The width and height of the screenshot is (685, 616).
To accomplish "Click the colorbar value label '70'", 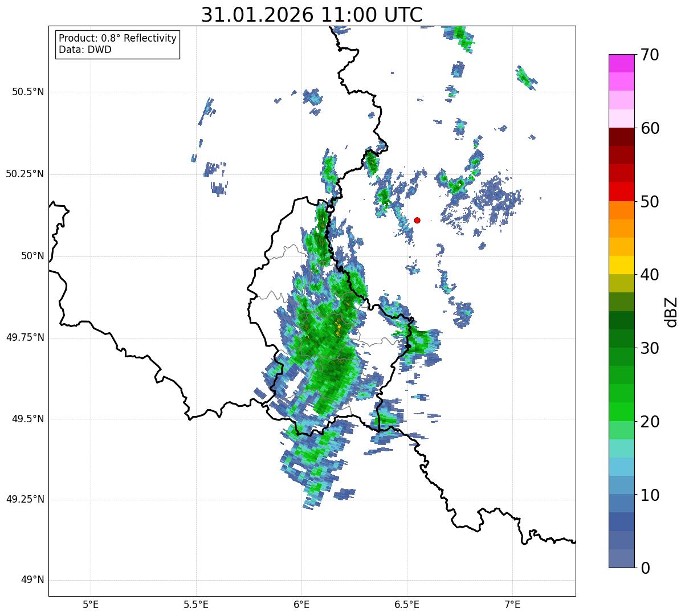I will tap(649, 55).
